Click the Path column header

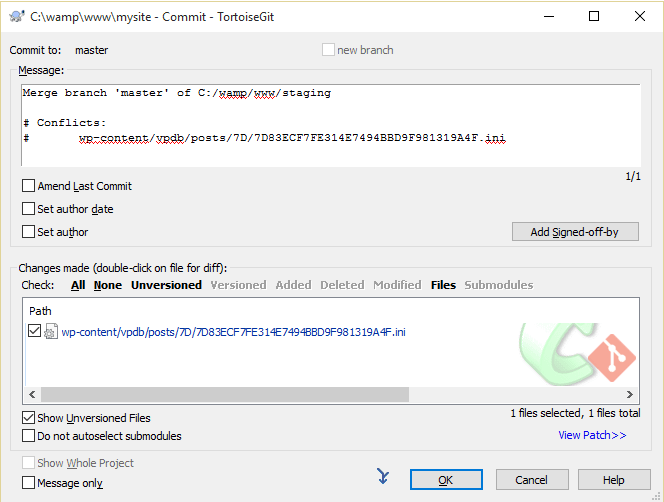tap(40, 311)
